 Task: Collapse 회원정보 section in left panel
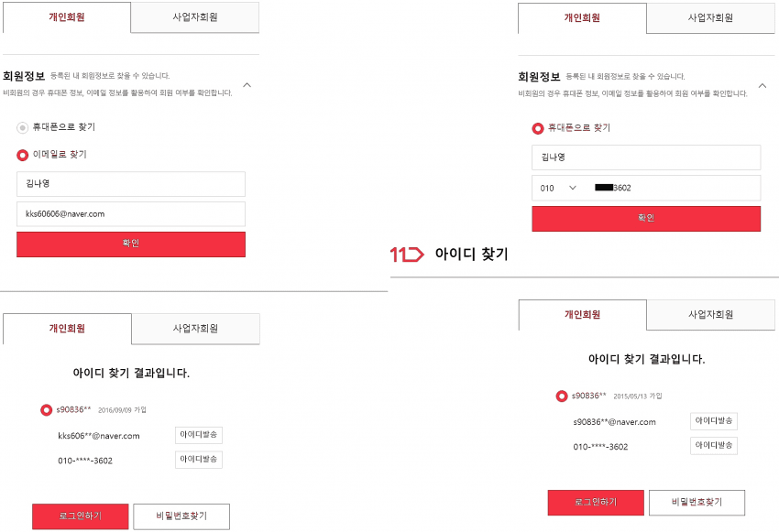tap(247, 85)
